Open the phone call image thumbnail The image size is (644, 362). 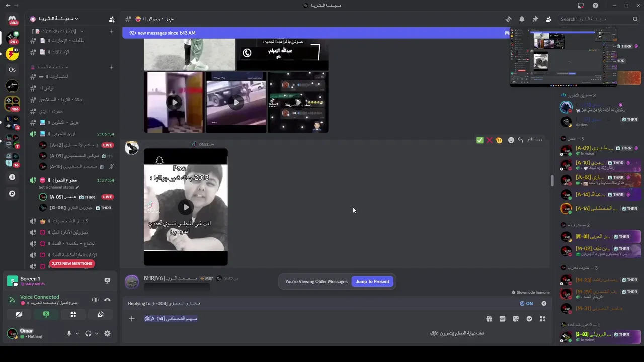282,54
